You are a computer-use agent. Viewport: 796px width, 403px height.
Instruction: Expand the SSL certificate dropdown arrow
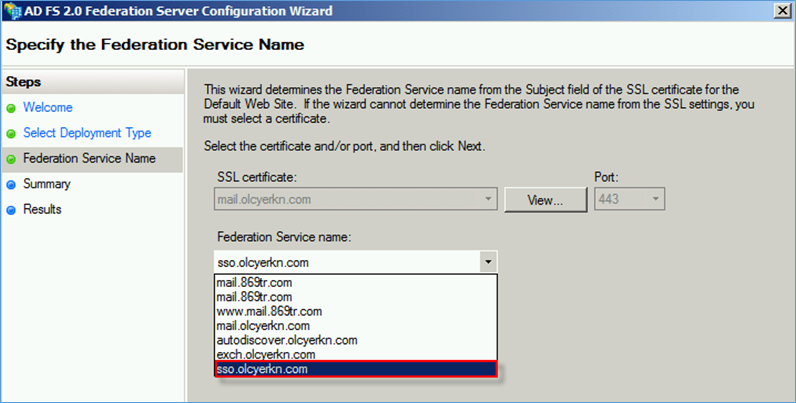pyautogui.click(x=488, y=199)
